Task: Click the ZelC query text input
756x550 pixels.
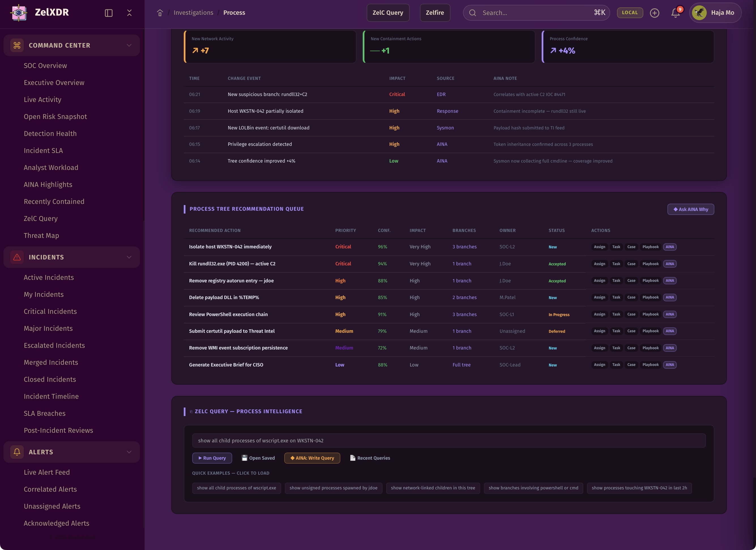Action: 449,441
